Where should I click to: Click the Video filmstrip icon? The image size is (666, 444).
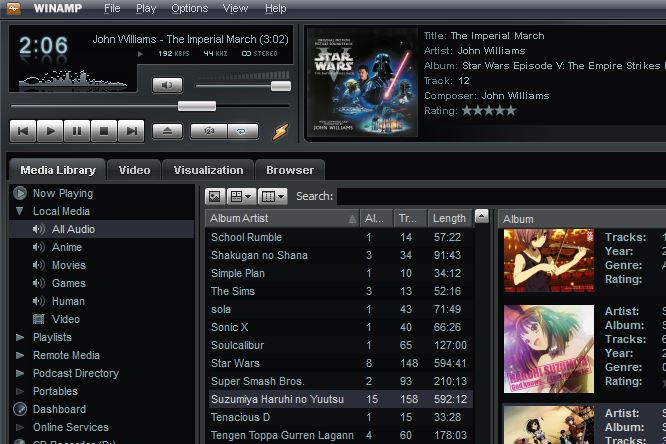[39, 319]
